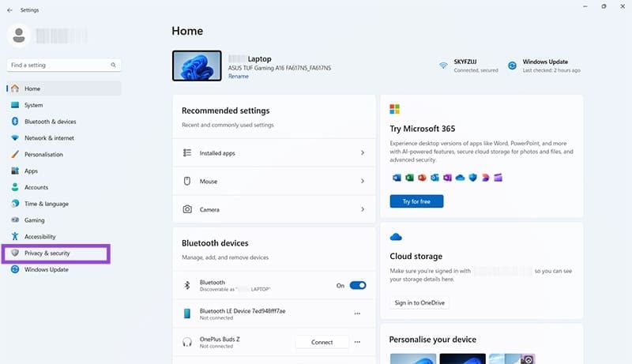The height and width of the screenshot is (364, 632).
Task: Expand the Installed apps chevron
Action: pos(362,152)
